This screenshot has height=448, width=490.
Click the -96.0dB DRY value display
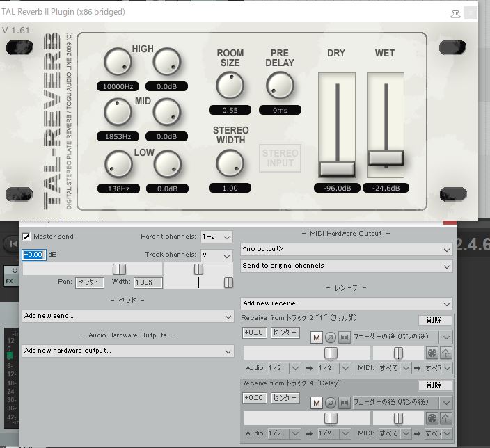click(337, 188)
